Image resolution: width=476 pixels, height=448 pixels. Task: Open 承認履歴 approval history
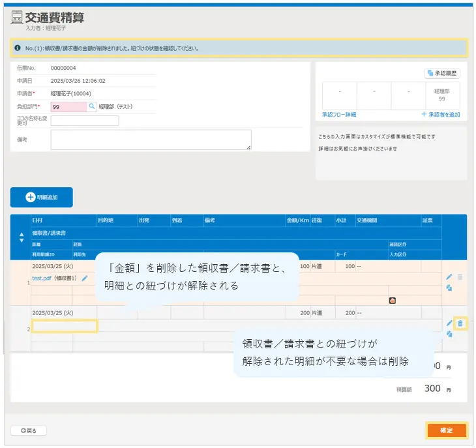coord(442,73)
